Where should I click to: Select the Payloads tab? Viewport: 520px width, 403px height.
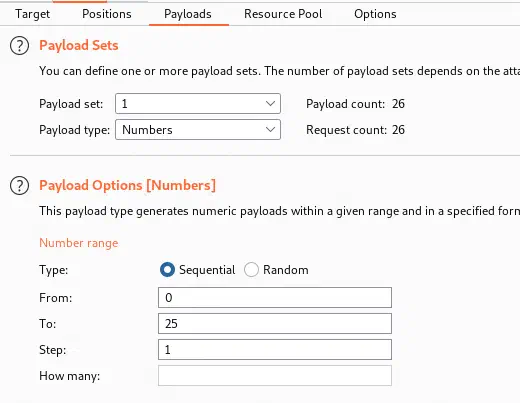pos(188,14)
